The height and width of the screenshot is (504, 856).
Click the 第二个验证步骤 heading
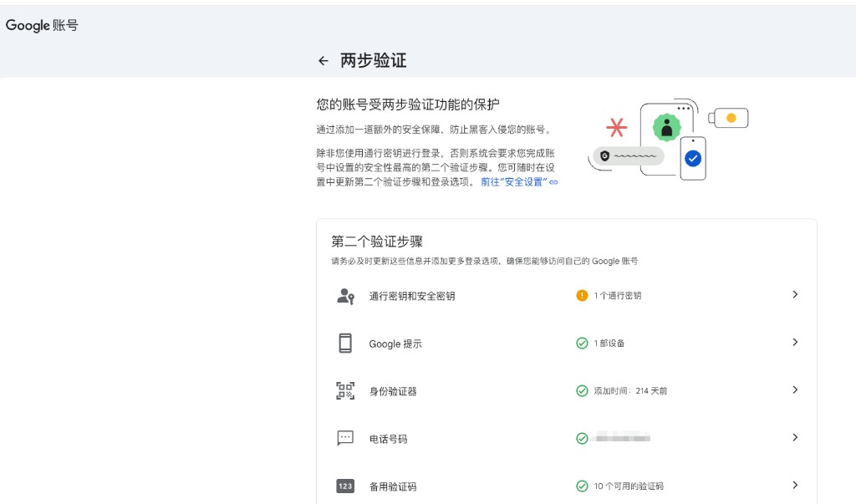tap(377, 242)
